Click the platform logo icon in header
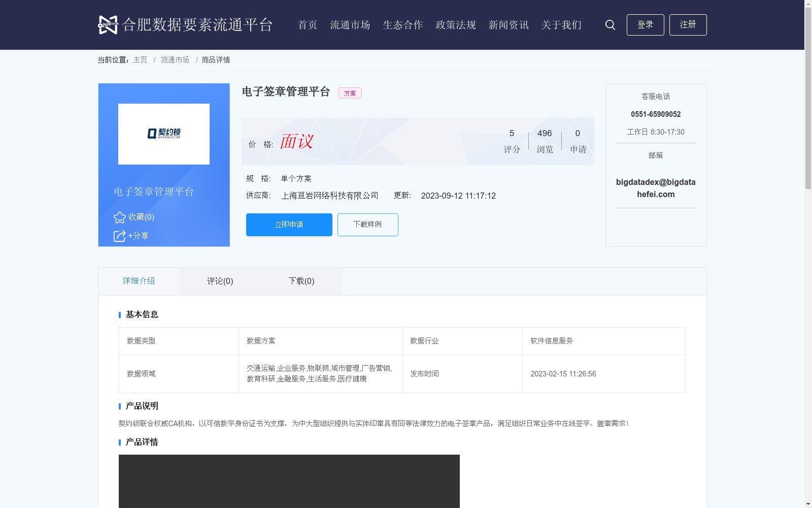The image size is (812, 508). [x=108, y=25]
